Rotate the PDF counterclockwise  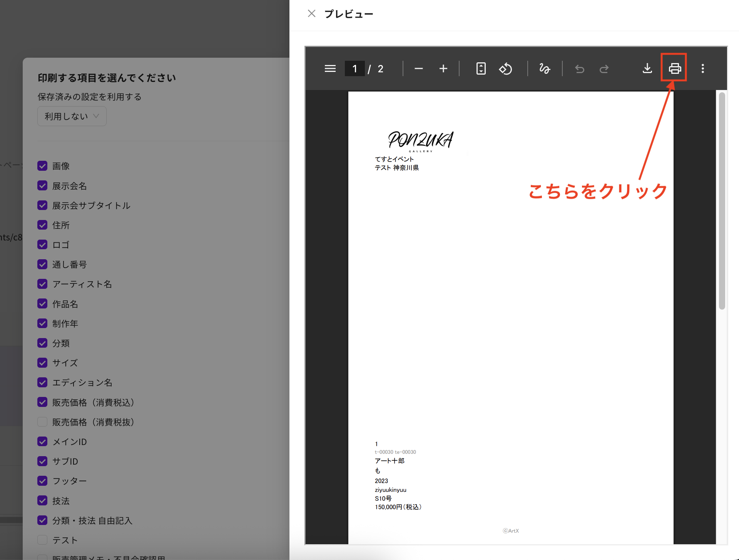click(x=505, y=68)
